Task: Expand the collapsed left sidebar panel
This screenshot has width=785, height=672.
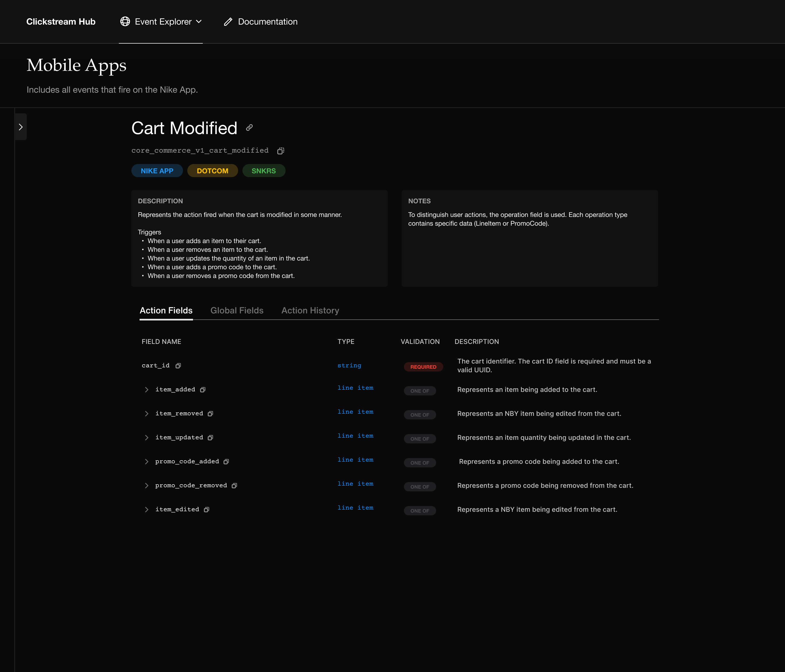Action: (x=21, y=126)
